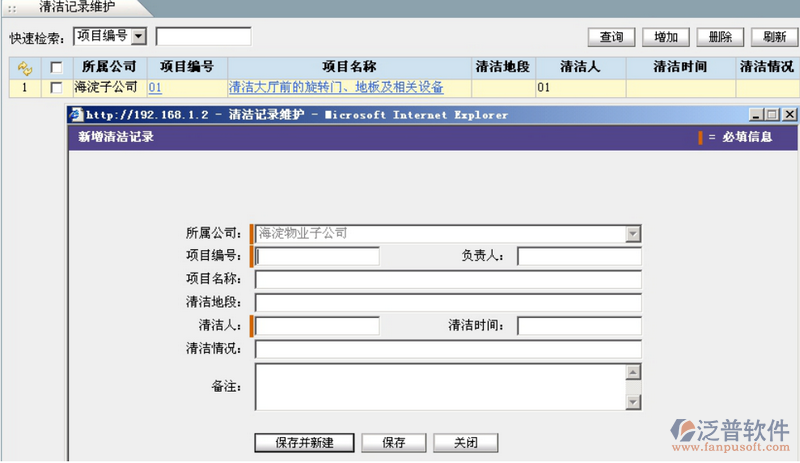Open the 清洁大厅前的旋转门 project name link

[336, 88]
